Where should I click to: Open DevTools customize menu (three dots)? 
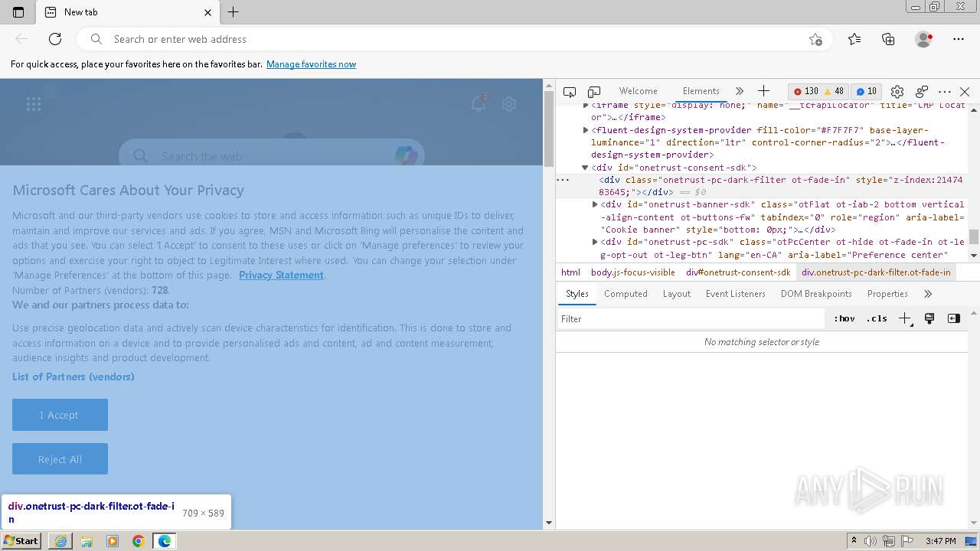(x=945, y=91)
